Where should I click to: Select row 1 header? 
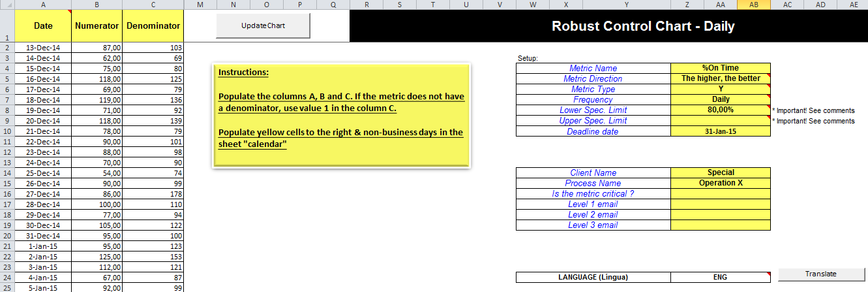coord(7,26)
